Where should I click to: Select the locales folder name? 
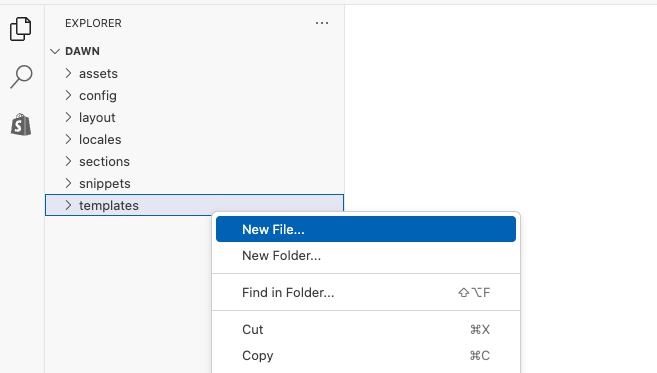(x=100, y=140)
